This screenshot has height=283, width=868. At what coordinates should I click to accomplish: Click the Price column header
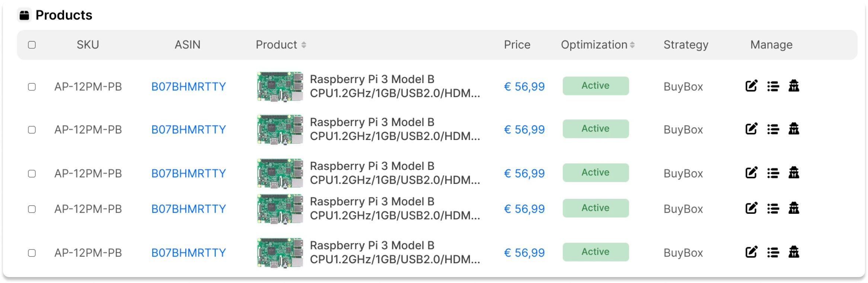point(517,45)
